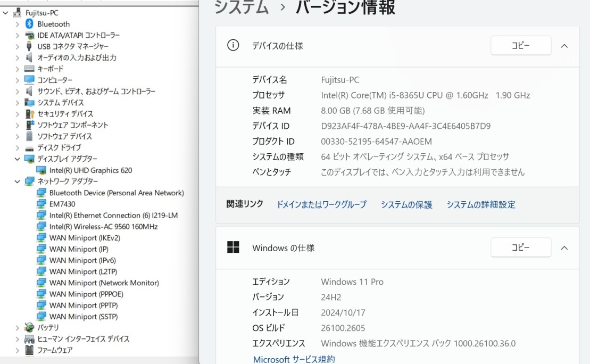The width and height of the screenshot is (590, 364).
Task: Click the product ID 00330-52195-64547-AAOEM
Action: pyautogui.click(x=376, y=142)
